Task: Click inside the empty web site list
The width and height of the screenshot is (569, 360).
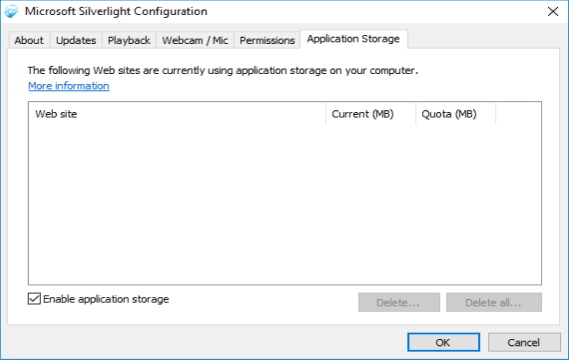Action: click(285, 204)
